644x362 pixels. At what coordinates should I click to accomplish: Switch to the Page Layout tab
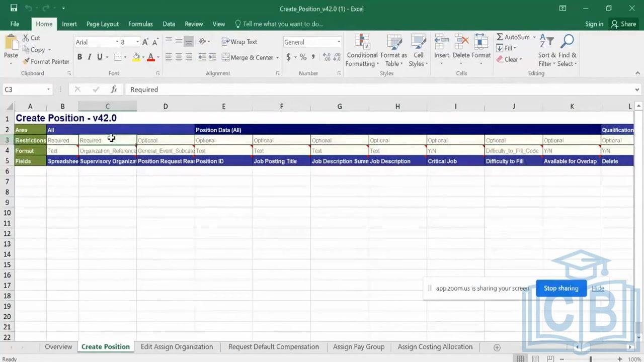(103, 24)
